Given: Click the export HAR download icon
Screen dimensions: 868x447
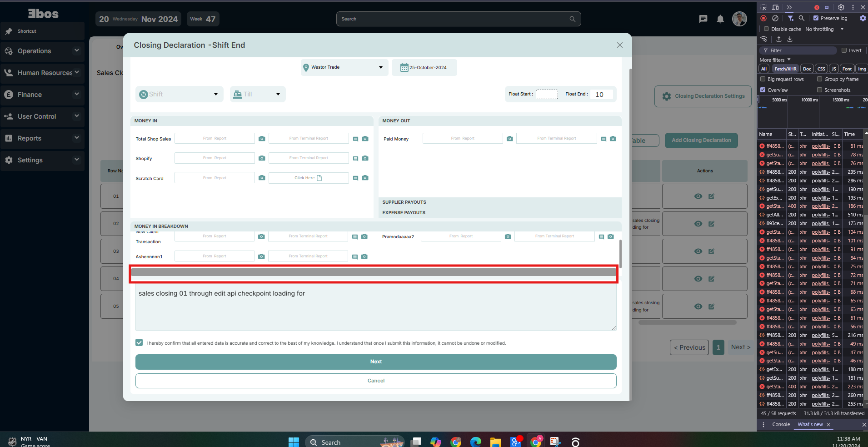Looking at the screenshot, I should click(x=790, y=39).
